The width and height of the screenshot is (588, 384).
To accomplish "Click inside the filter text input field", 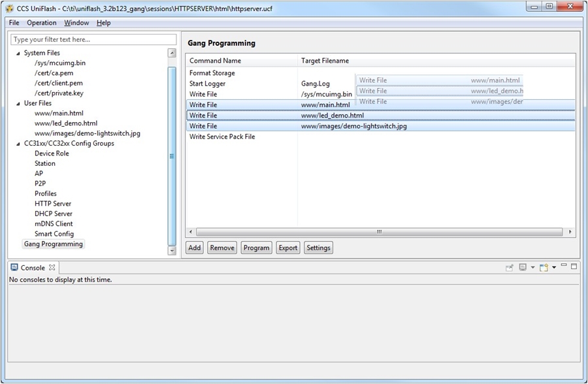I will point(91,39).
